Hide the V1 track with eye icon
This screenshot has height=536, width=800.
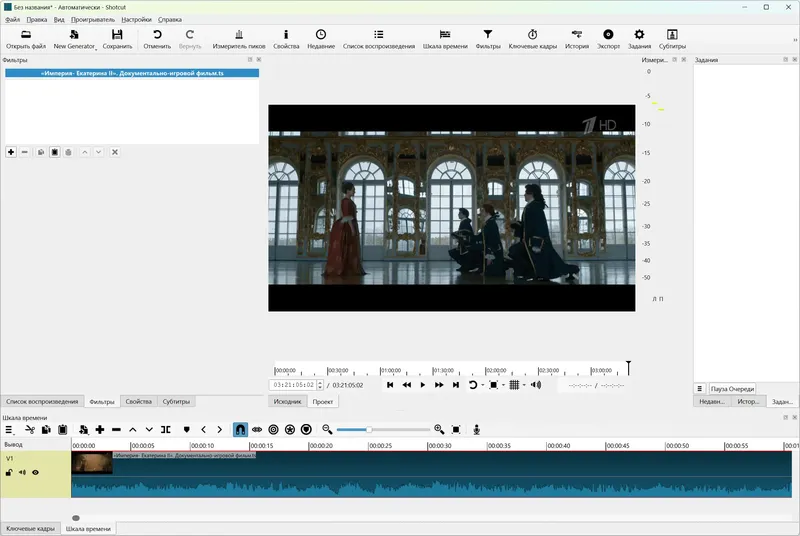(x=35, y=472)
